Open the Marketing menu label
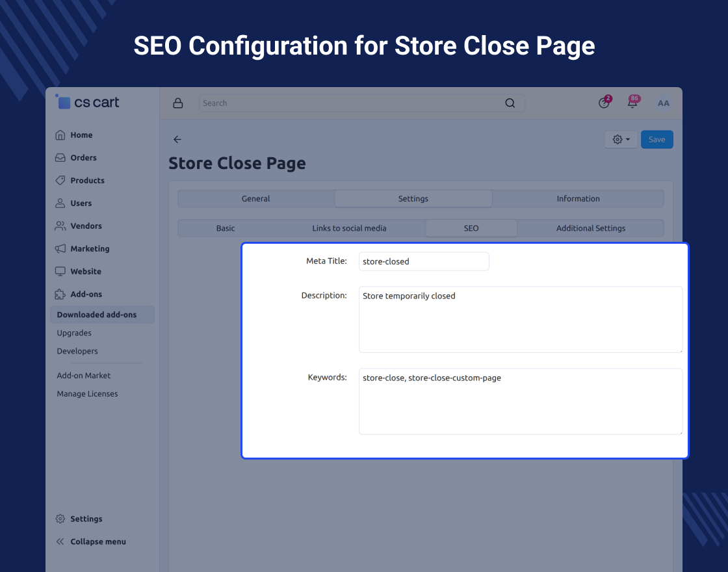This screenshot has height=572, width=728. [90, 249]
